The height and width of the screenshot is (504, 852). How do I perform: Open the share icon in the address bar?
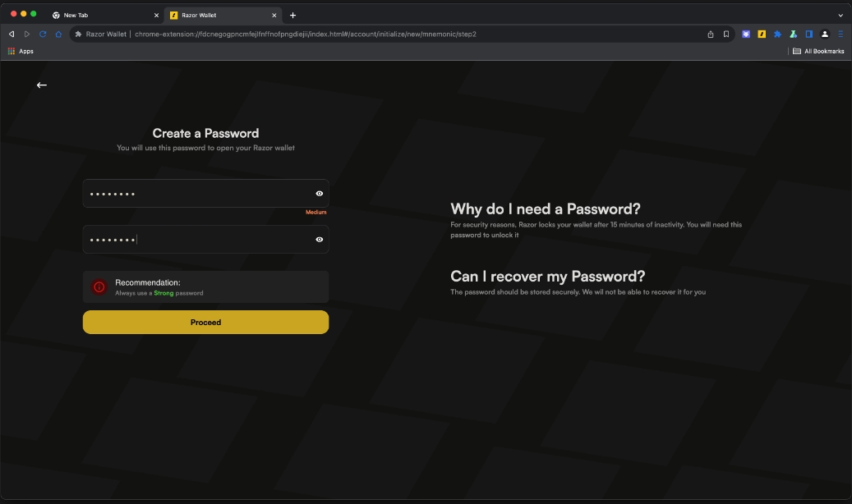[x=710, y=34]
